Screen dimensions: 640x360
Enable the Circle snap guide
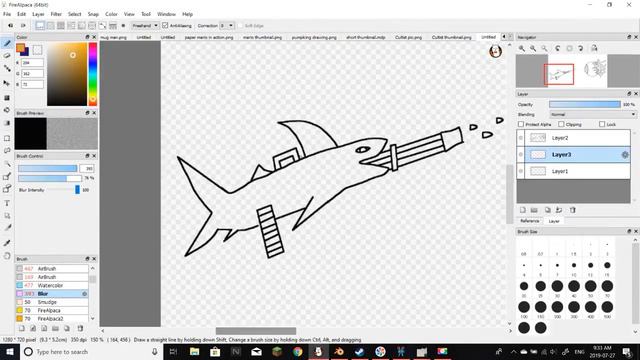(92, 26)
